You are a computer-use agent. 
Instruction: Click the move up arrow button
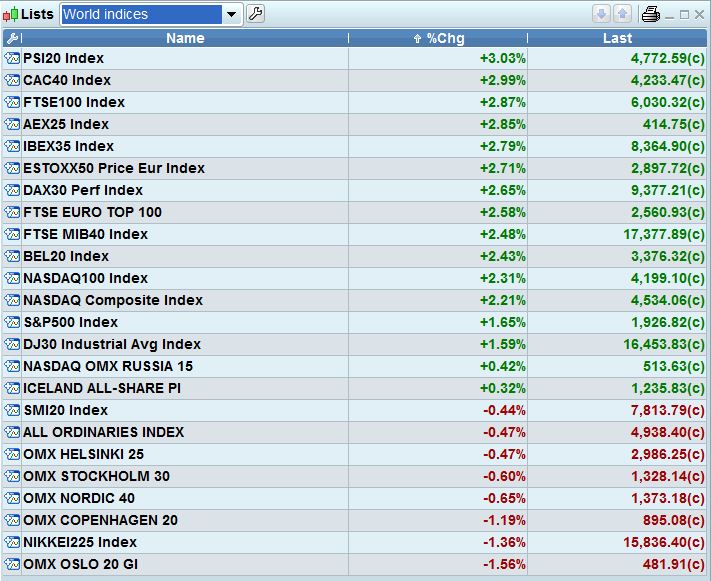point(623,14)
